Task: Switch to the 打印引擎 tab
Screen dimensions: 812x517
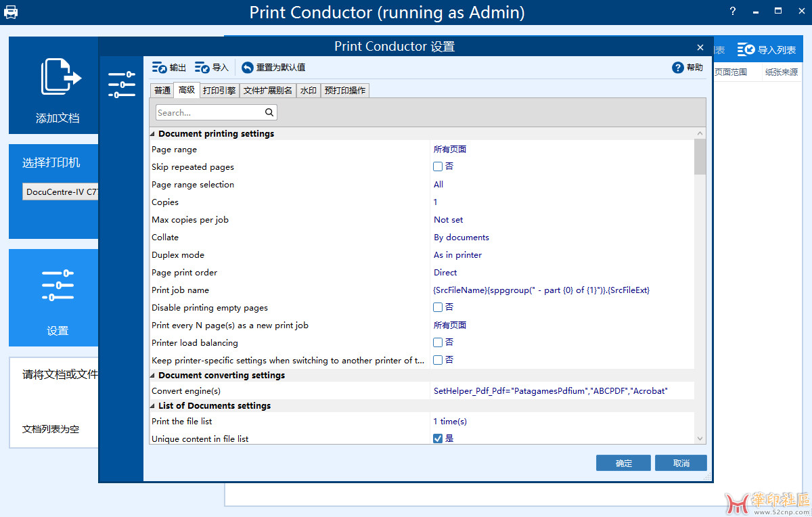Action: [x=219, y=91]
